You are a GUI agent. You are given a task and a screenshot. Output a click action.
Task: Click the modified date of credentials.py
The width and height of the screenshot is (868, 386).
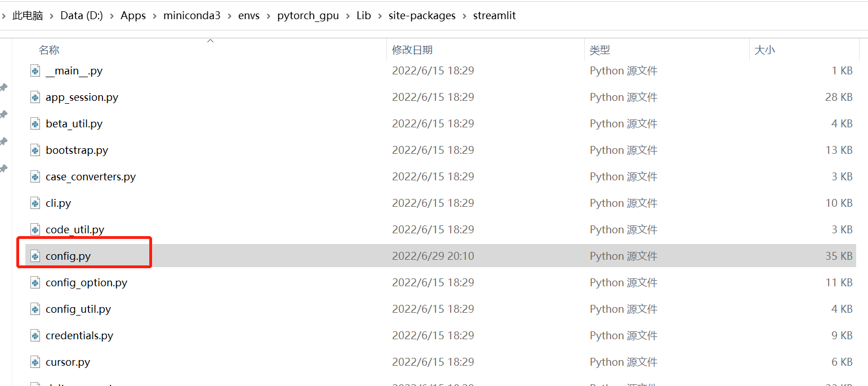(x=433, y=336)
